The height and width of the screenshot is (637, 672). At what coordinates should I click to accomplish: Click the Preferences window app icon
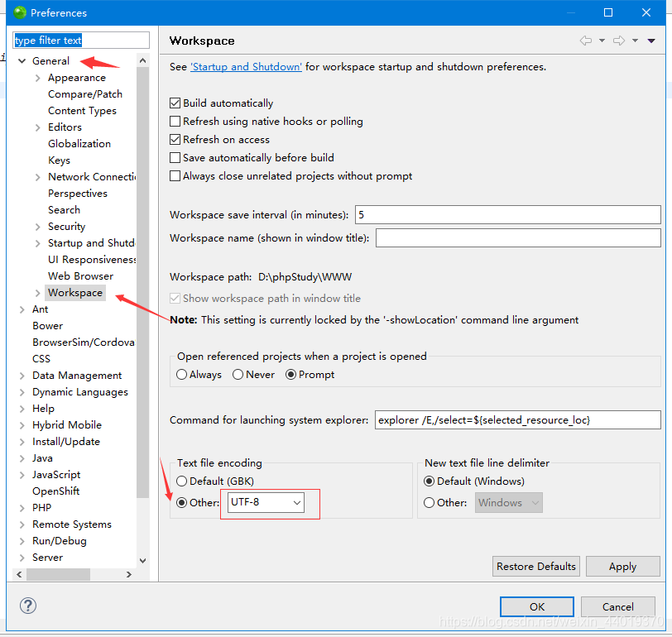coord(20,12)
